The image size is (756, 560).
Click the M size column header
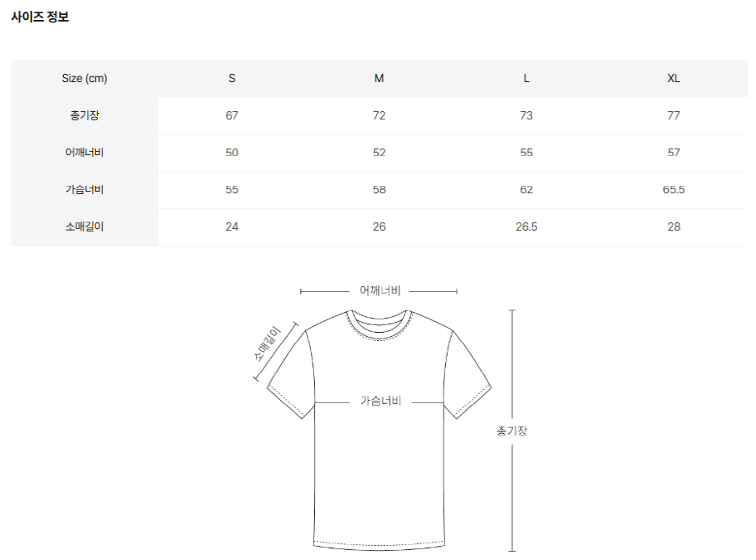pos(379,78)
